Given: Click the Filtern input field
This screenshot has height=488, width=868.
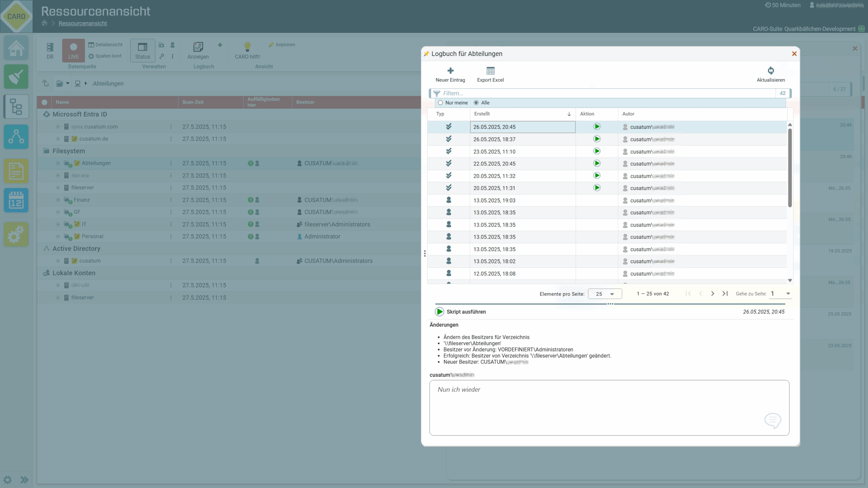Looking at the screenshot, I should [608, 93].
